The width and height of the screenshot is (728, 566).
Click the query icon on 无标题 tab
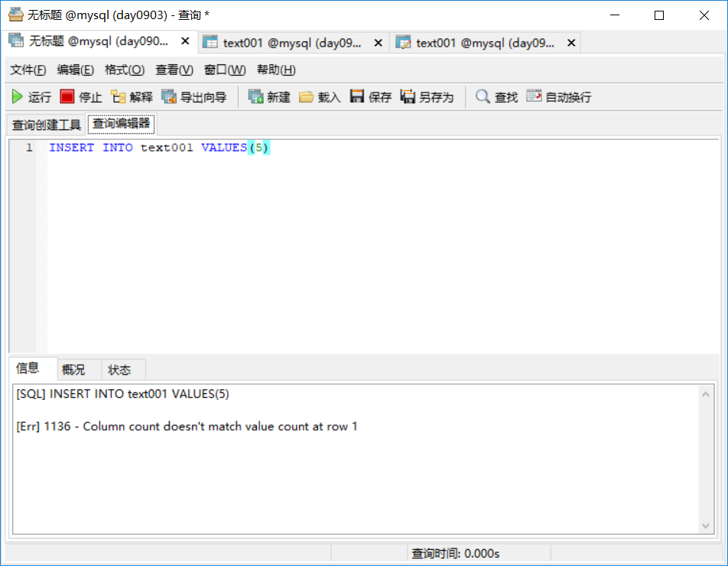16,41
